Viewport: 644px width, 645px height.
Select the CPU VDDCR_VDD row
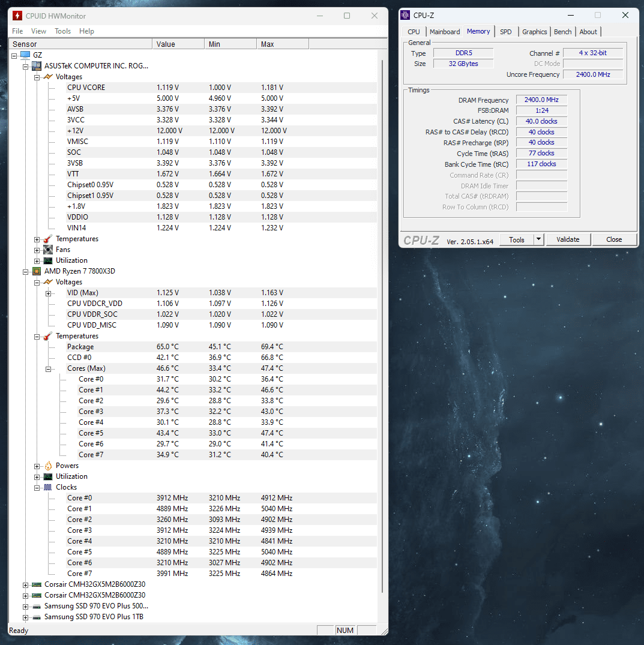(222, 304)
